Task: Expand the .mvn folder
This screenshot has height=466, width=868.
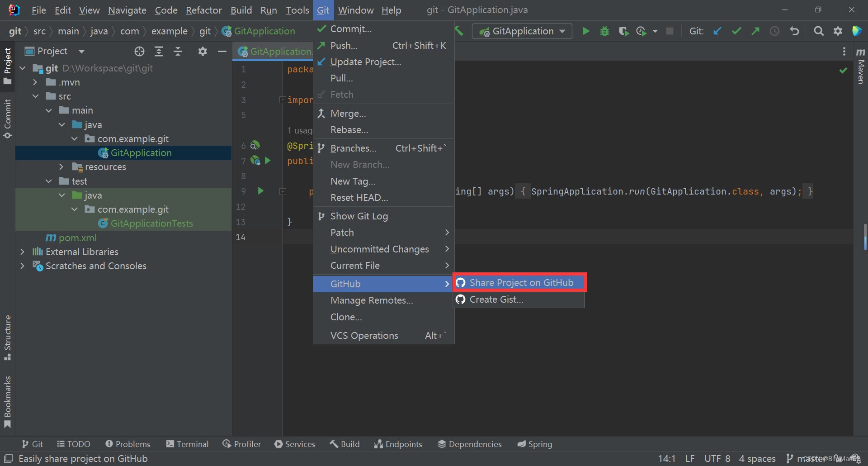Action: tap(35, 82)
